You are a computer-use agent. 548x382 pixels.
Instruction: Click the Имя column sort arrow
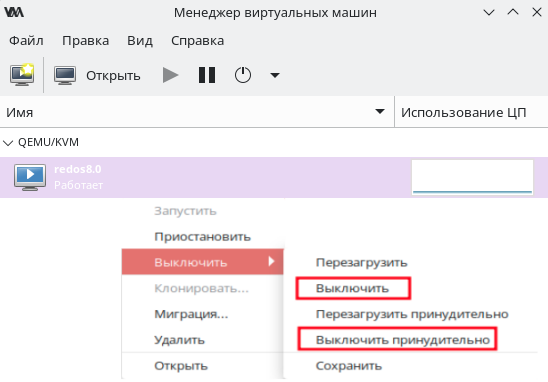click(x=380, y=112)
